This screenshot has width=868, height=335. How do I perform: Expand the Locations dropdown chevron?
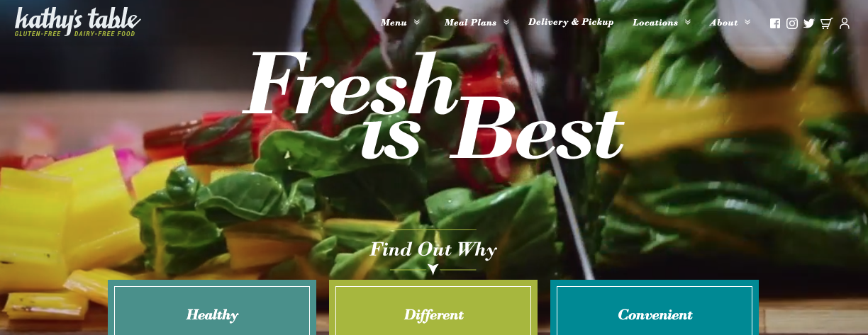[688, 22]
